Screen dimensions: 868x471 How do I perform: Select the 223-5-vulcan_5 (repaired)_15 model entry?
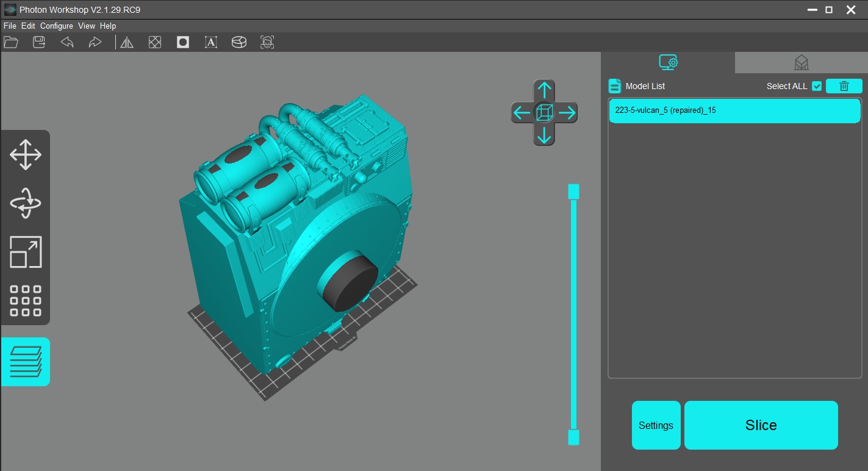(734, 111)
